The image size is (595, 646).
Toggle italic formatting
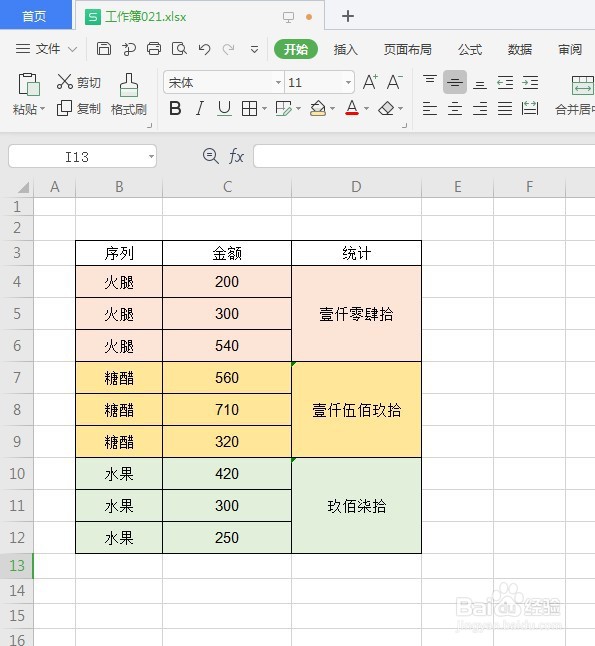199,109
